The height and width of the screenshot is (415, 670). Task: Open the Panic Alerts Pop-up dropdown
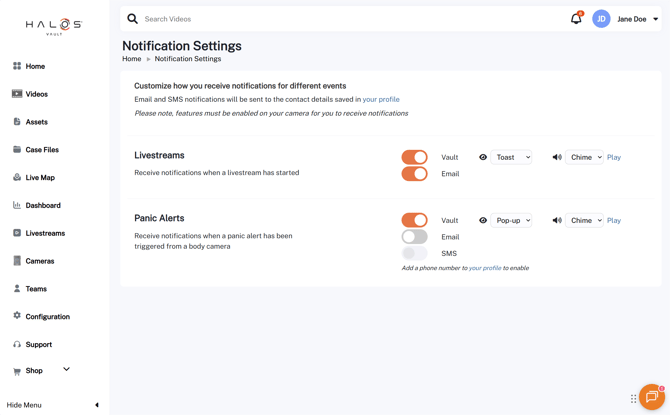click(511, 220)
